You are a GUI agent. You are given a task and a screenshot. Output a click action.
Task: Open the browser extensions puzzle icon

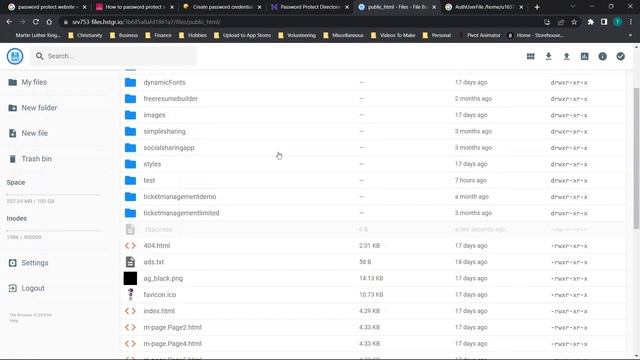[590, 22]
